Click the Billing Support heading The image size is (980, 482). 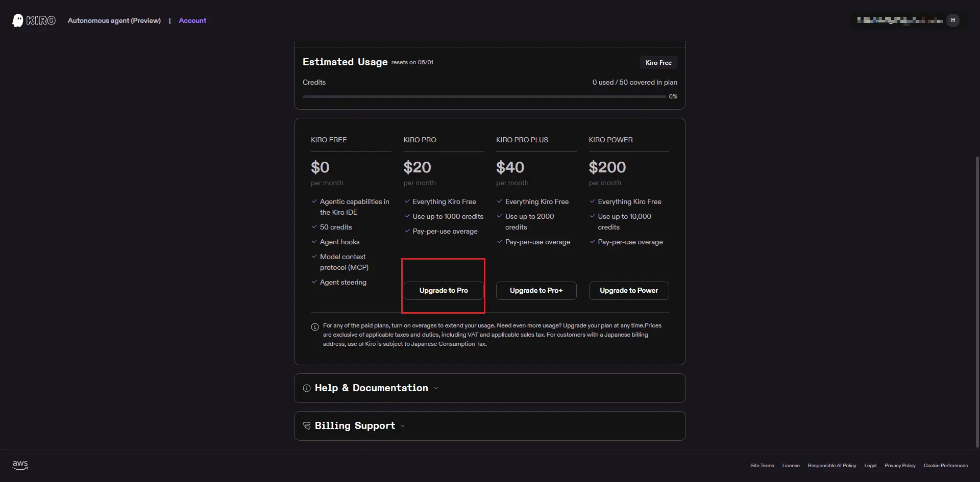(355, 426)
